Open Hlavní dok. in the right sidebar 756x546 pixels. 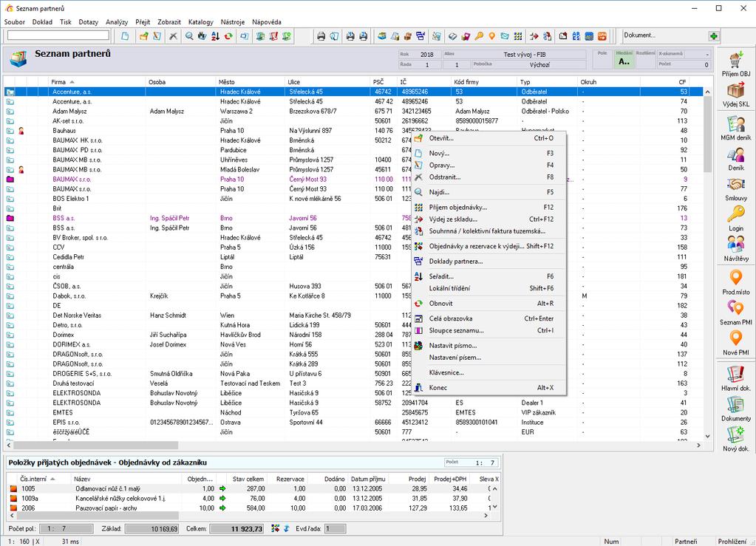pos(736,378)
